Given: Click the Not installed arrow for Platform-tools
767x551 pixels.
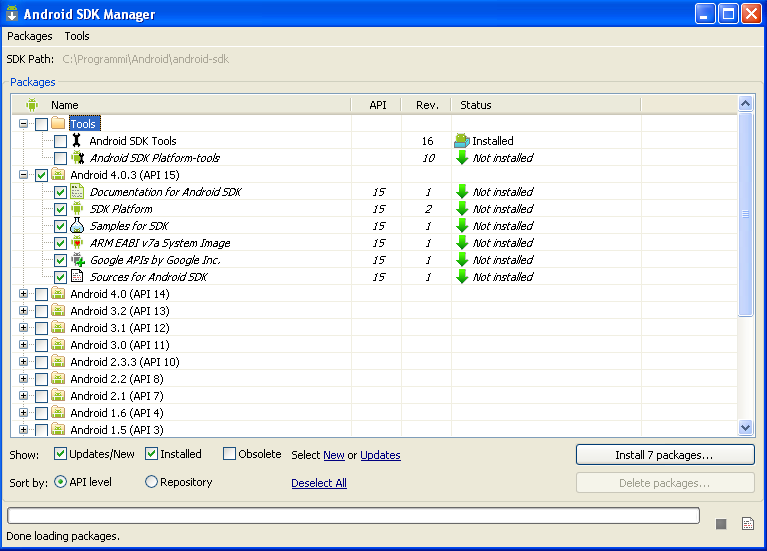Looking at the screenshot, I should point(462,158).
